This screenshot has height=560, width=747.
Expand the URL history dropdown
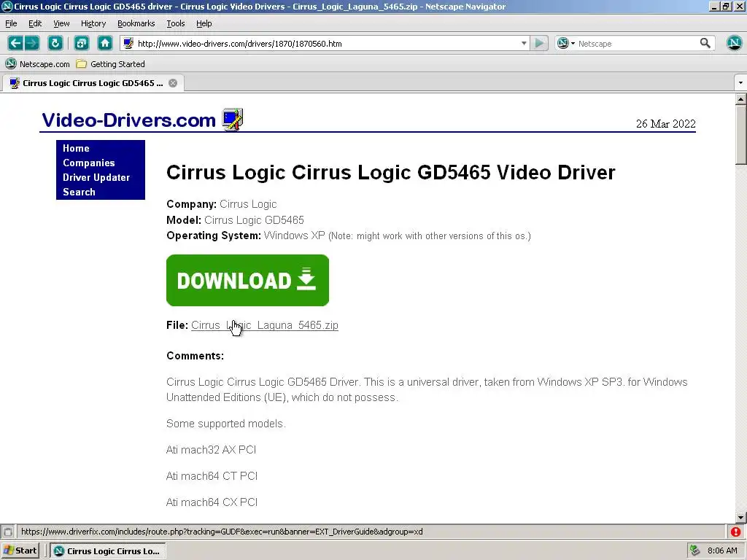524,43
